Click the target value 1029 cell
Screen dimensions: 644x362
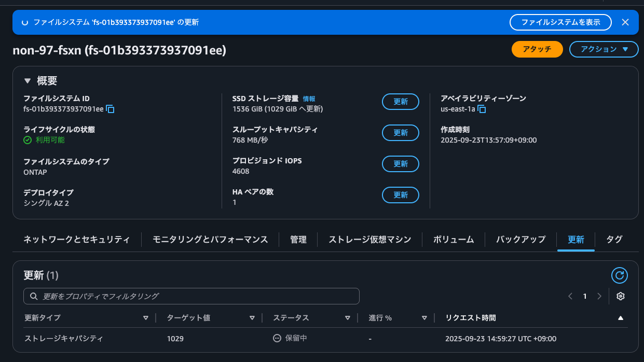[x=175, y=339]
